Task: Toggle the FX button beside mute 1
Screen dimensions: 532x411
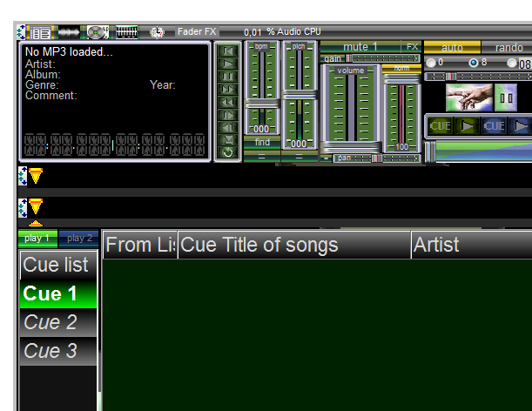Action: 412,46
